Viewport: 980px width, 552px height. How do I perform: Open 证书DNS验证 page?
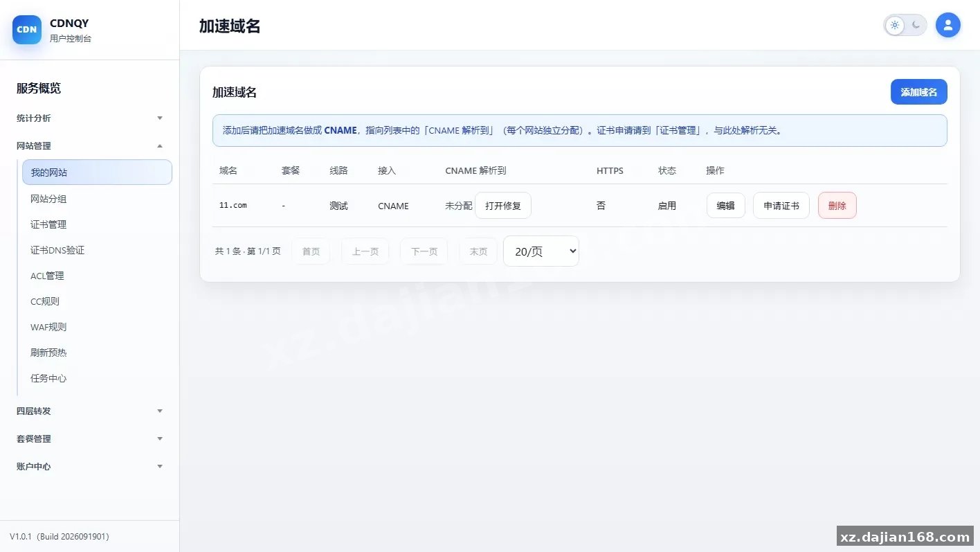pyautogui.click(x=97, y=250)
